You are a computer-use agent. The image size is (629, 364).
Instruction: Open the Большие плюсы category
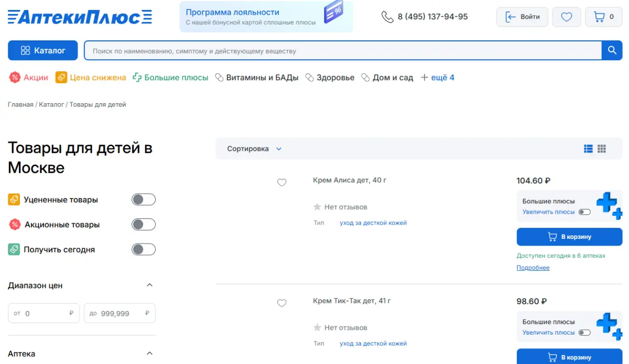point(170,78)
